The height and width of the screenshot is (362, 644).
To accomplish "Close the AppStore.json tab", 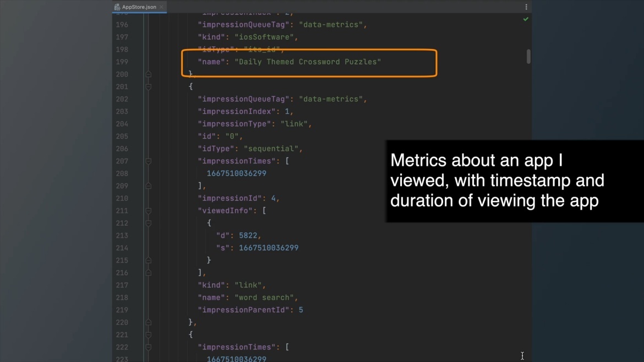I will (161, 7).
